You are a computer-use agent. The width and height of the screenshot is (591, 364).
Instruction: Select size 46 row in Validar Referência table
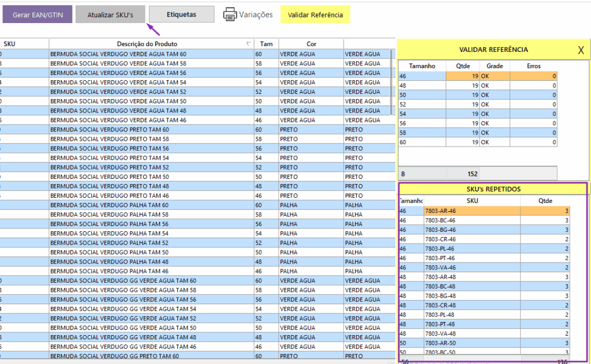pos(421,76)
